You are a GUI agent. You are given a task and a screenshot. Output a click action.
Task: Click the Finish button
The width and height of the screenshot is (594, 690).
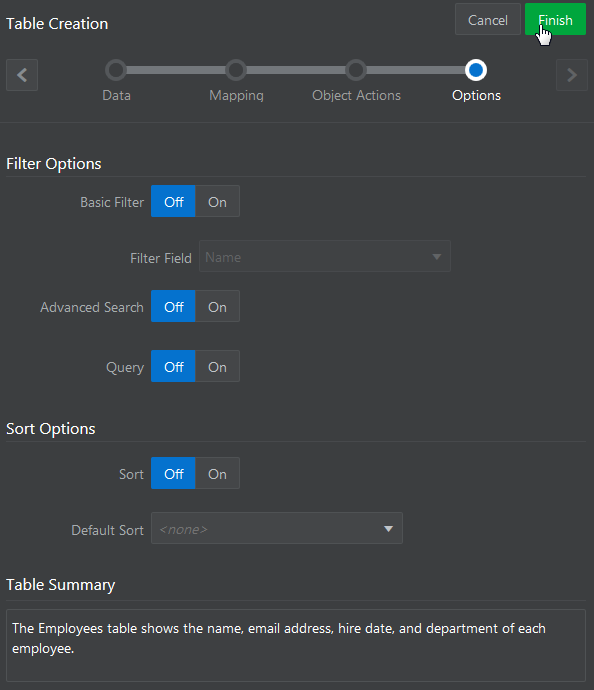click(x=555, y=19)
